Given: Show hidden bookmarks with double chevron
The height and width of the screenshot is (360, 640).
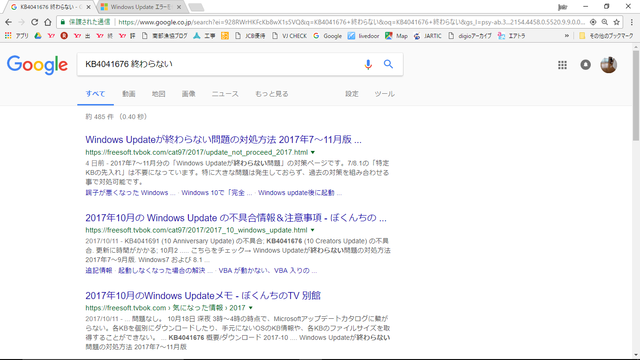Looking at the screenshot, I should (x=567, y=36).
